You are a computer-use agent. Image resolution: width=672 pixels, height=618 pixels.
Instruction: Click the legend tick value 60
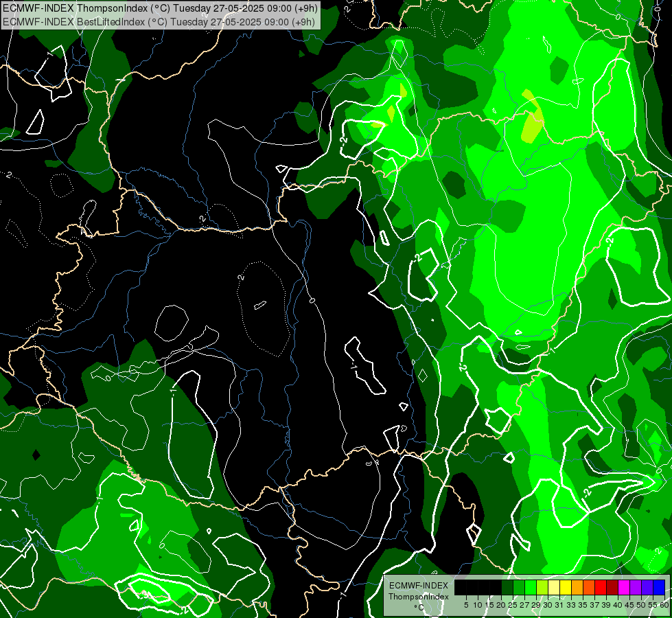click(664, 605)
